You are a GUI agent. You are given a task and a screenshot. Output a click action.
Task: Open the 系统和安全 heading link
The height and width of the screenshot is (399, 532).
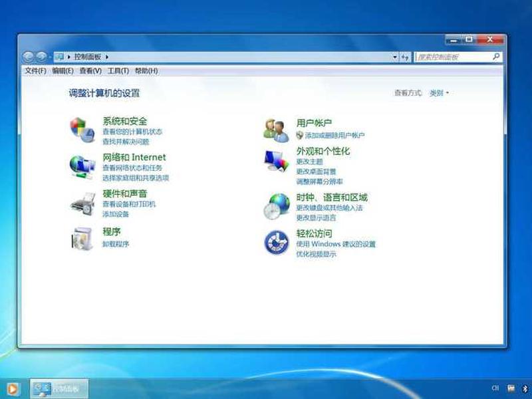click(125, 121)
